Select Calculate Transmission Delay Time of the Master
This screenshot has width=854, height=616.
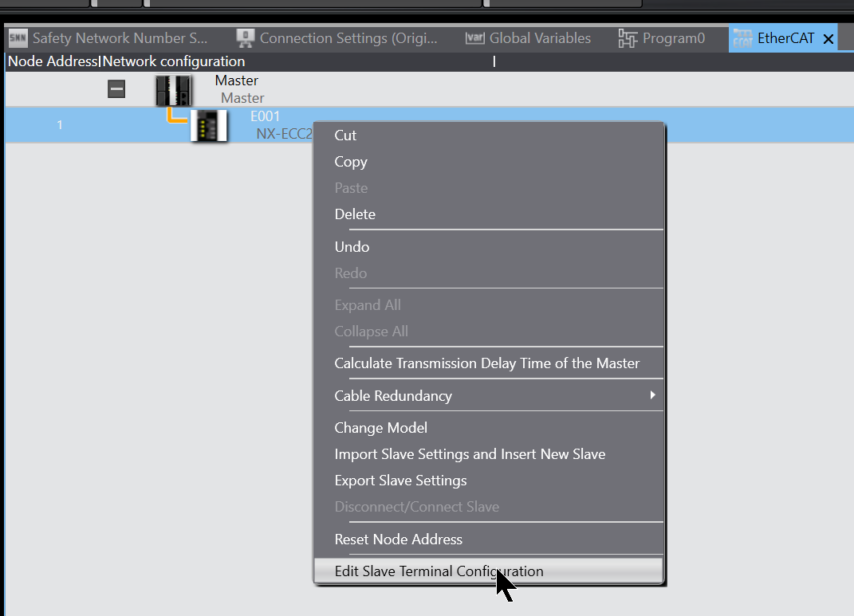pos(489,363)
